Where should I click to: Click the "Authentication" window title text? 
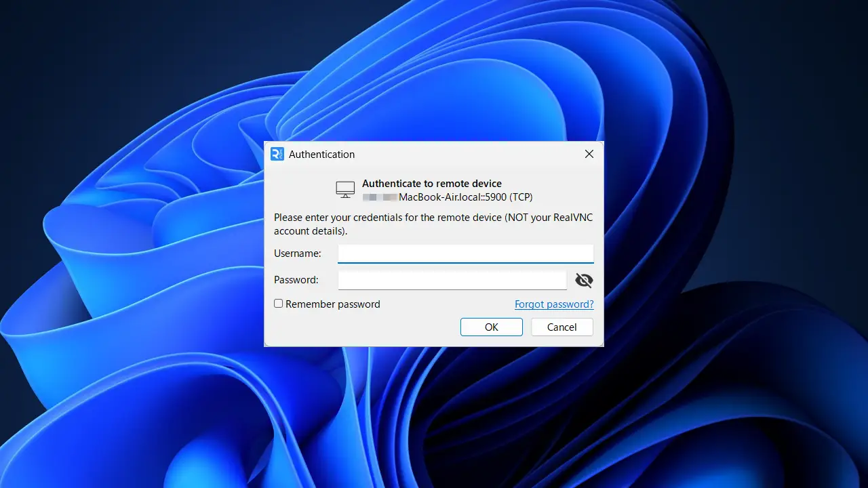click(x=321, y=155)
